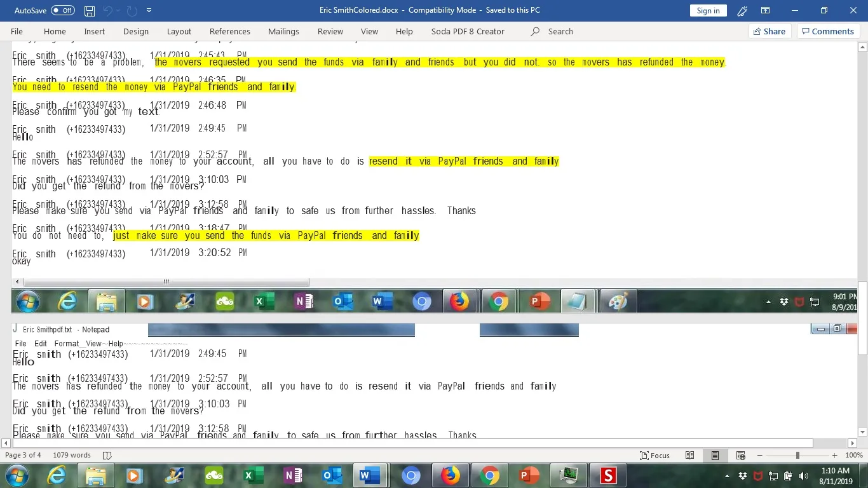Open the Comments pane button
This screenshot has width=868, height=488.
(x=828, y=31)
